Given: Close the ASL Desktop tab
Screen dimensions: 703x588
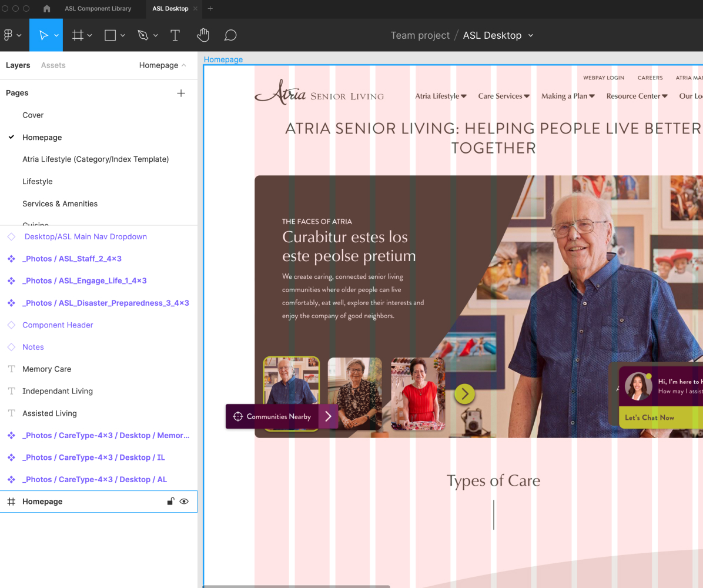Looking at the screenshot, I should (x=195, y=8).
